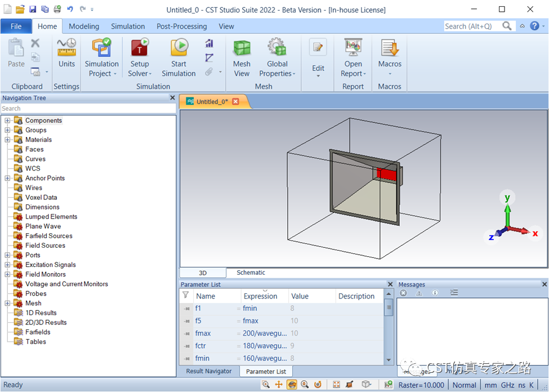Undo the last action
The image size is (549, 392).
70,9
